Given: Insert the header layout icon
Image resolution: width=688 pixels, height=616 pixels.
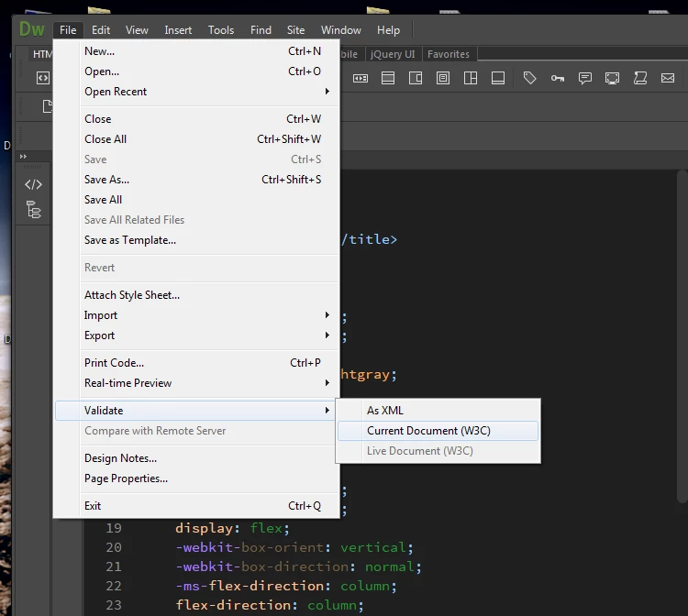Looking at the screenshot, I should click(388, 78).
